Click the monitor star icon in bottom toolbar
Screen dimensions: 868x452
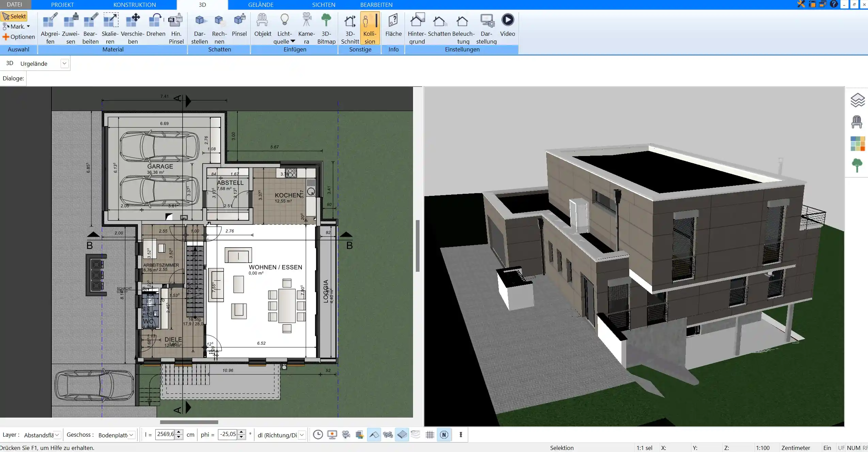pos(332,435)
